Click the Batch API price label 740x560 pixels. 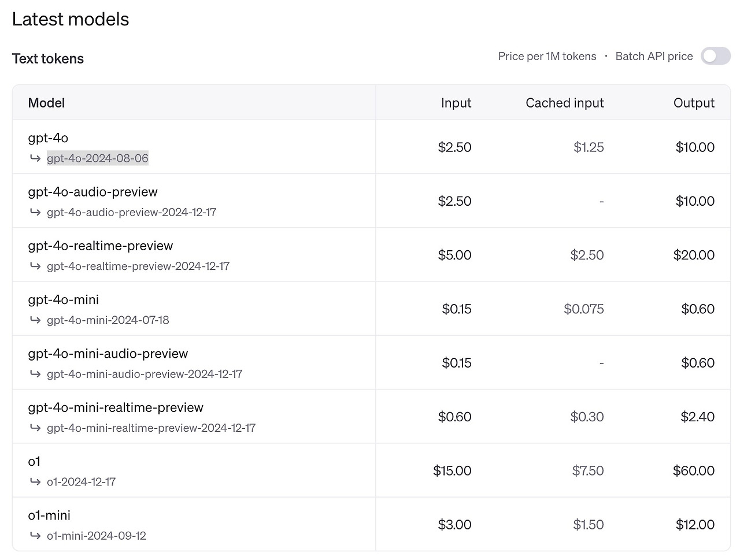click(x=654, y=56)
